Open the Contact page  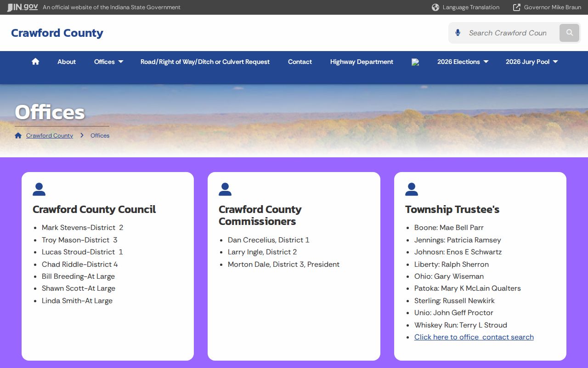300,62
